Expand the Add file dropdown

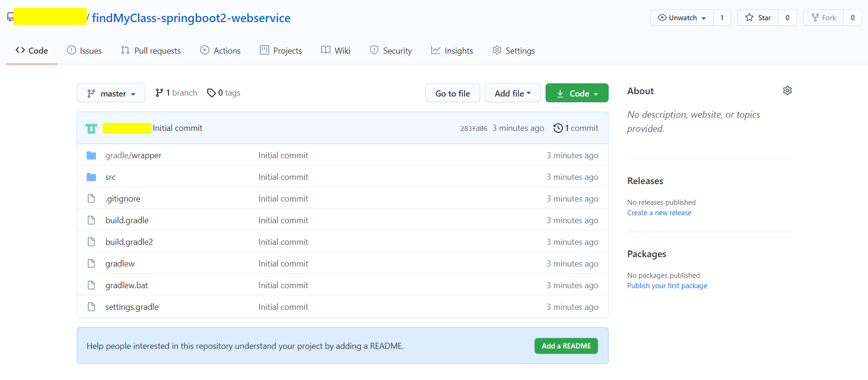coord(513,93)
